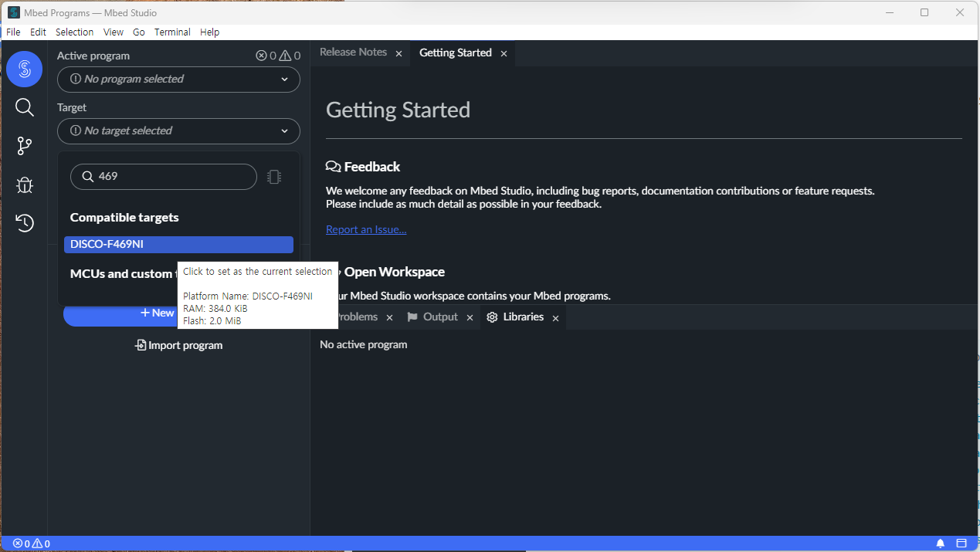Image resolution: width=980 pixels, height=552 pixels.
Task: Open the Go menu
Action: tap(139, 32)
